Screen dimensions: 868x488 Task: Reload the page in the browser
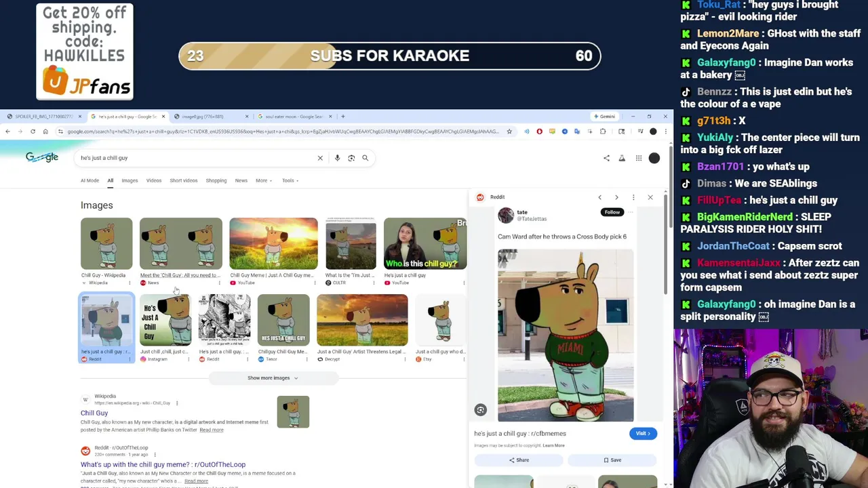(x=33, y=131)
